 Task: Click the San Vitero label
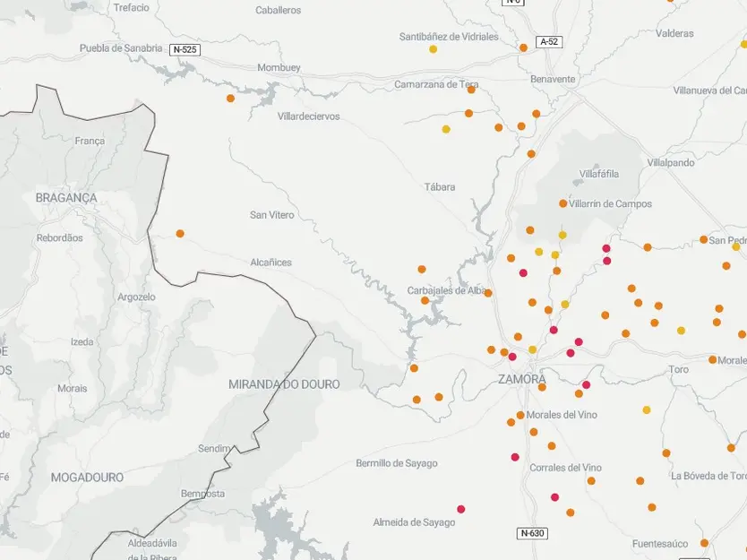(x=272, y=215)
